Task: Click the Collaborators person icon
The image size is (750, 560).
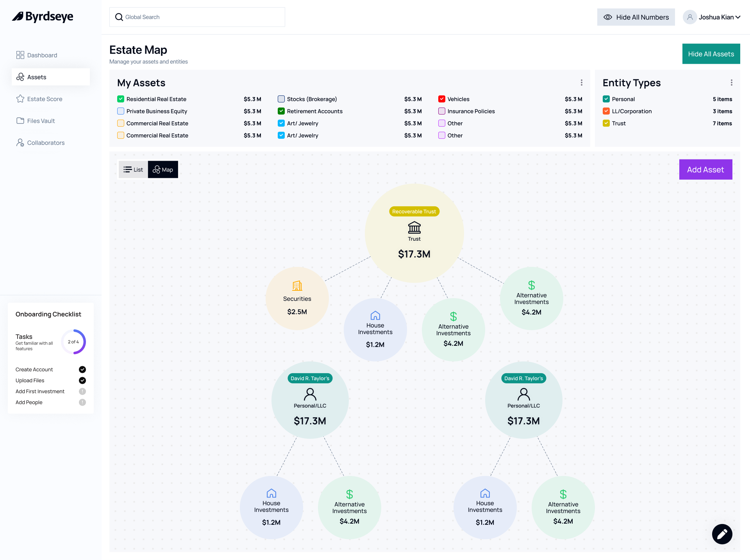Action: pos(20,143)
